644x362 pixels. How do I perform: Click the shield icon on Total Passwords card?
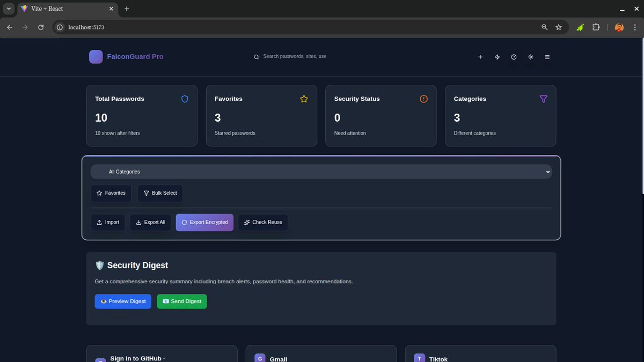tap(185, 99)
